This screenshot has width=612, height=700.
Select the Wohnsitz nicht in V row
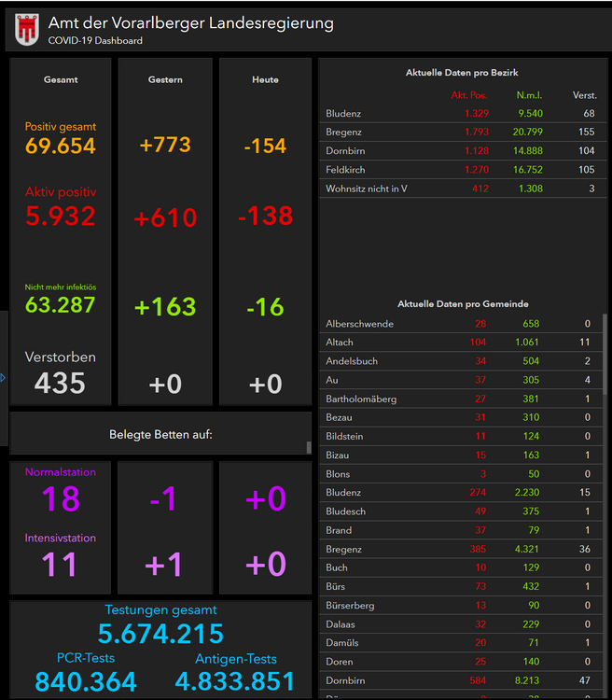click(463, 189)
